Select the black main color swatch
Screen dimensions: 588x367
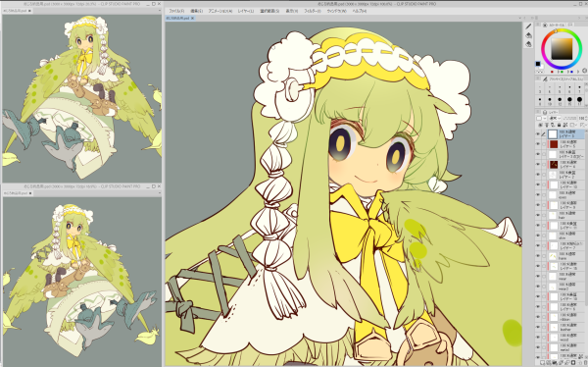click(538, 64)
